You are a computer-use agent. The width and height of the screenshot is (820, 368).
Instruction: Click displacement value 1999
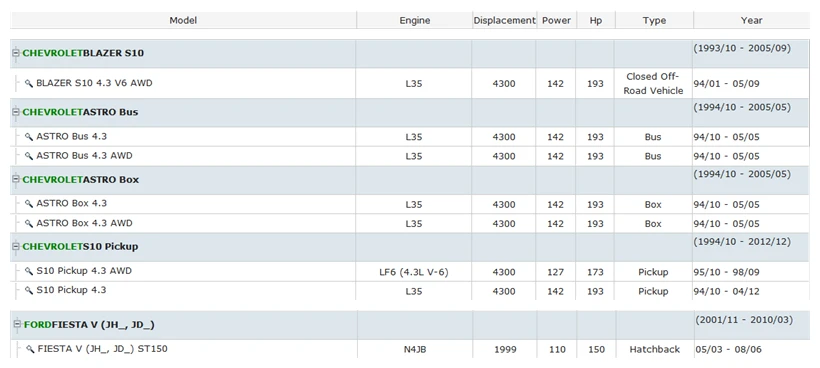pos(505,349)
